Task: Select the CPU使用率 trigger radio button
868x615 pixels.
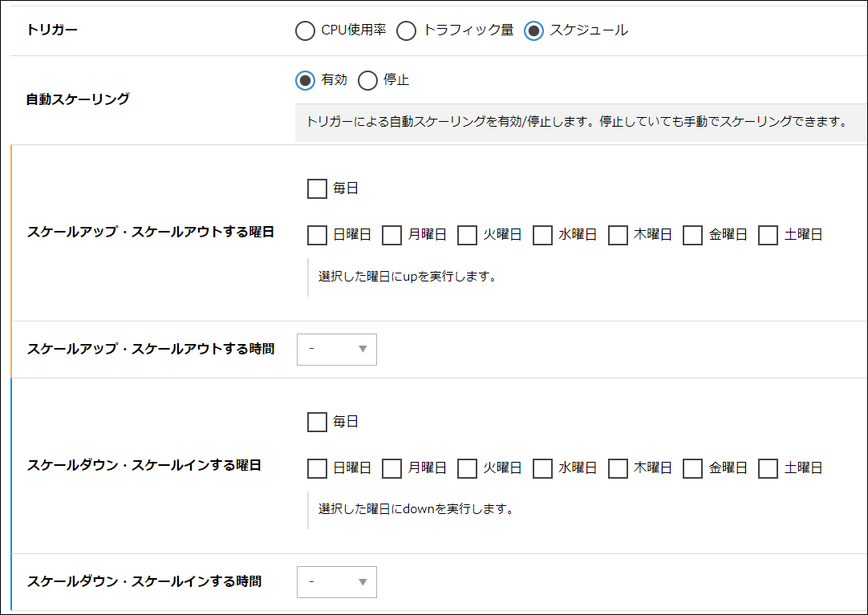Action: pos(305,31)
